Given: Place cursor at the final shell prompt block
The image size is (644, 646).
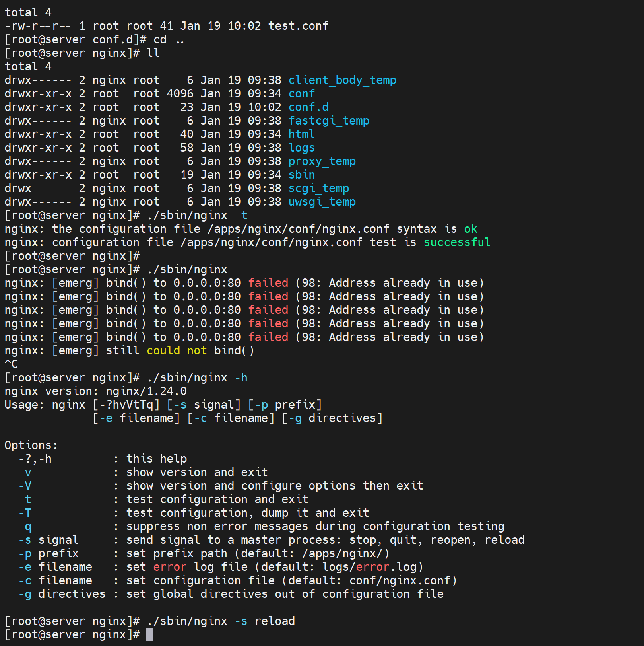Looking at the screenshot, I should point(149,635).
